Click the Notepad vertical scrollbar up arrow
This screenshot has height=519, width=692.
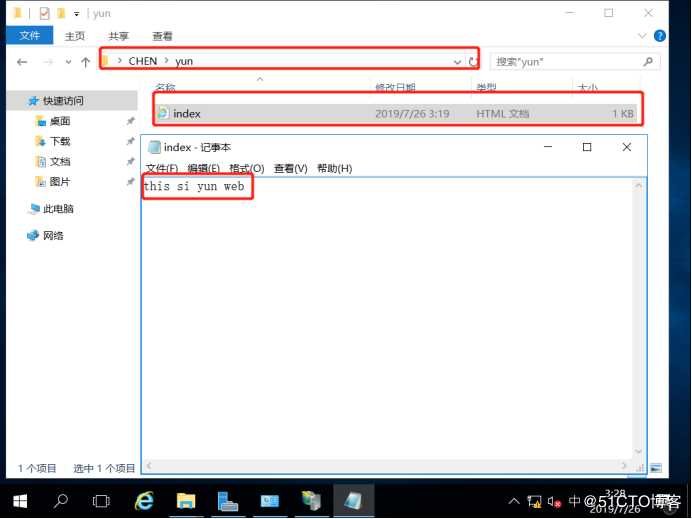point(638,186)
